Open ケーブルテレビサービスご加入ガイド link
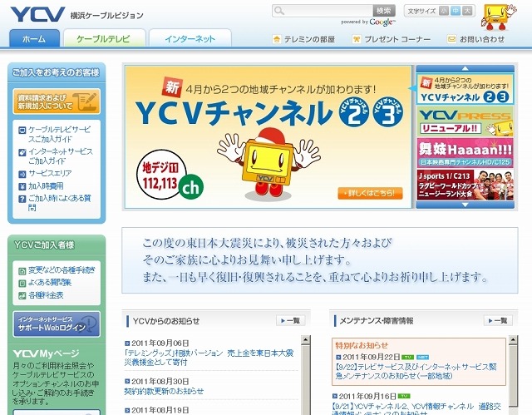Screen dimensions: 532x415 (x=59, y=135)
